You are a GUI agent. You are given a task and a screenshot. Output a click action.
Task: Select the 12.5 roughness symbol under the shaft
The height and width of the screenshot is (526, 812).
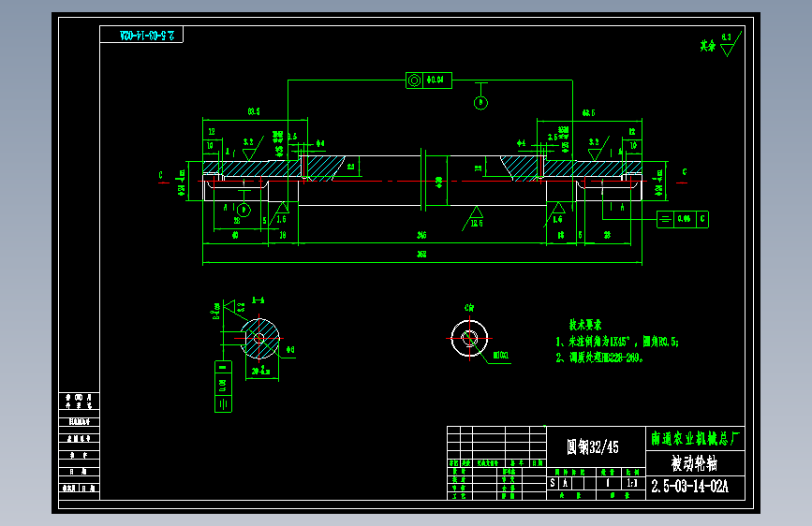tap(474, 218)
